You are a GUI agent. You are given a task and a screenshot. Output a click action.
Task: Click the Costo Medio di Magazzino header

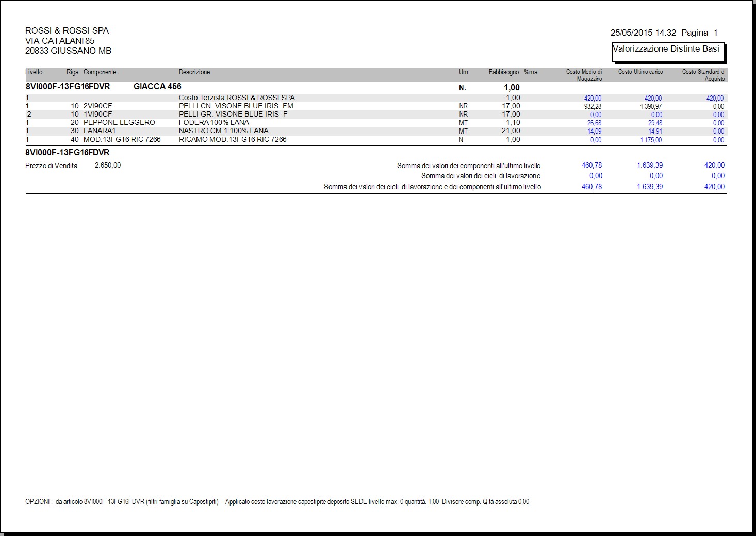coord(584,75)
